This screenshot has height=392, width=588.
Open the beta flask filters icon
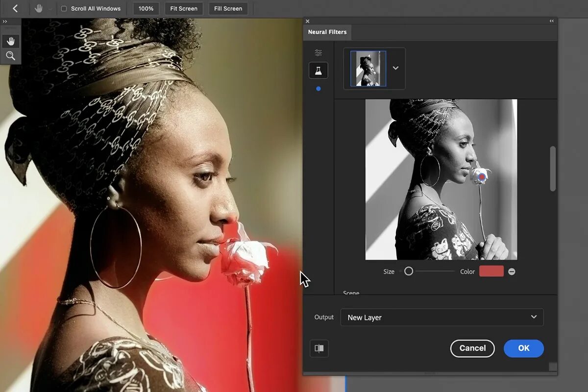[318, 71]
